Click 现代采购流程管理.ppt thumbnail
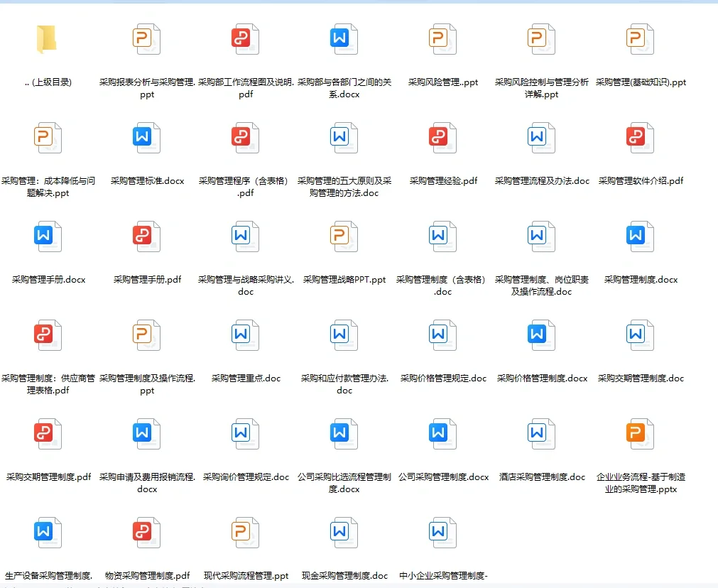The height and width of the screenshot is (588, 718). click(245, 533)
